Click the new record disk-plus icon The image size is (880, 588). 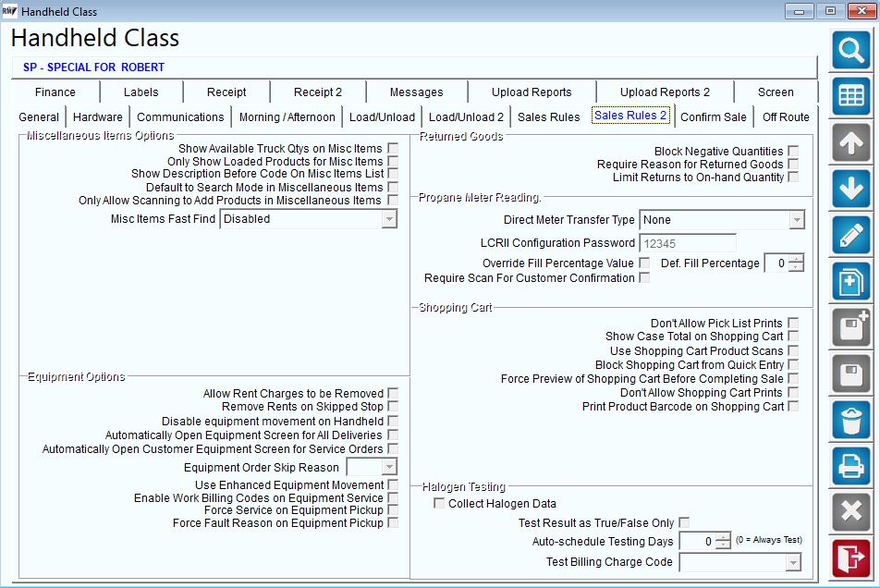coord(850,327)
